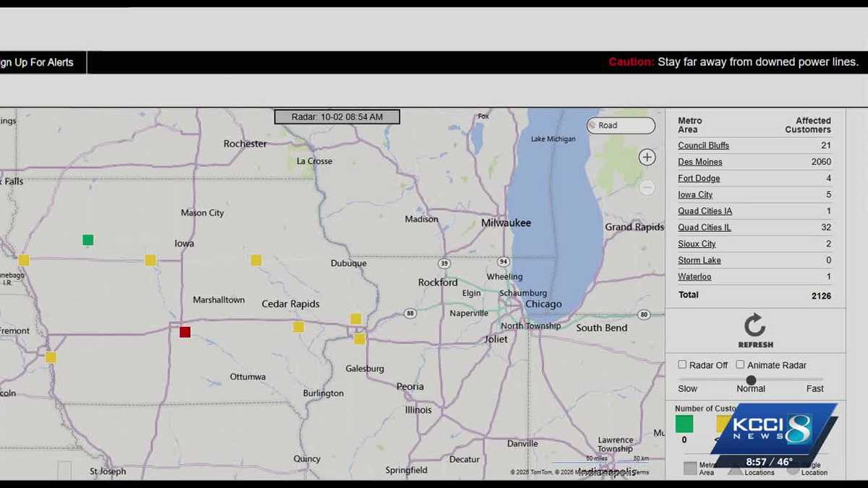This screenshot has height=488, width=868.
Task: Open Sign Up For Alerts
Action: click(x=37, y=62)
